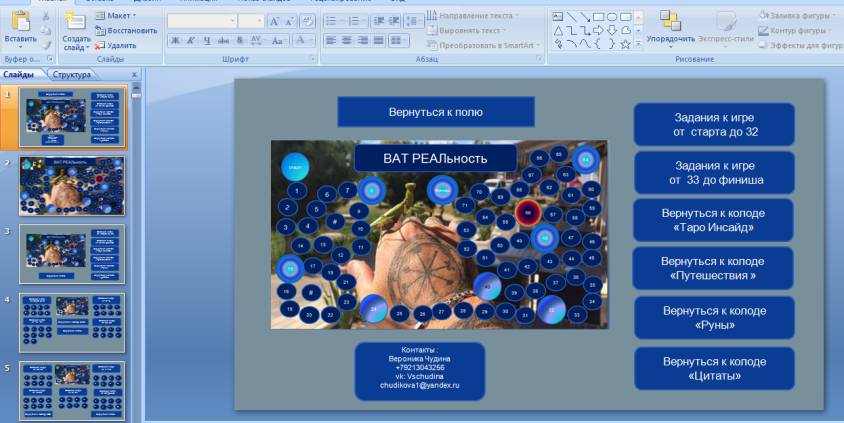Switch to the Структура tab
Viewport: 844px width, 423px height.
click(70, 74)
